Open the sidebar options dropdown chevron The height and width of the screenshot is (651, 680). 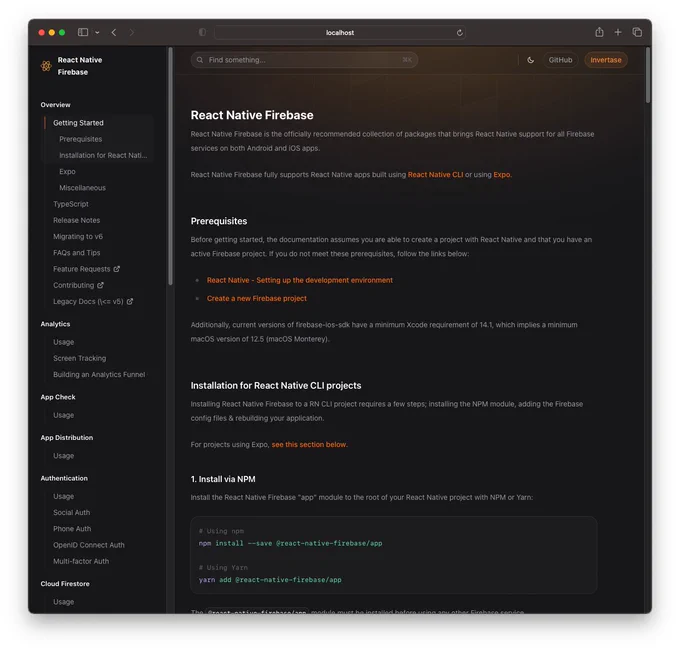97,33
